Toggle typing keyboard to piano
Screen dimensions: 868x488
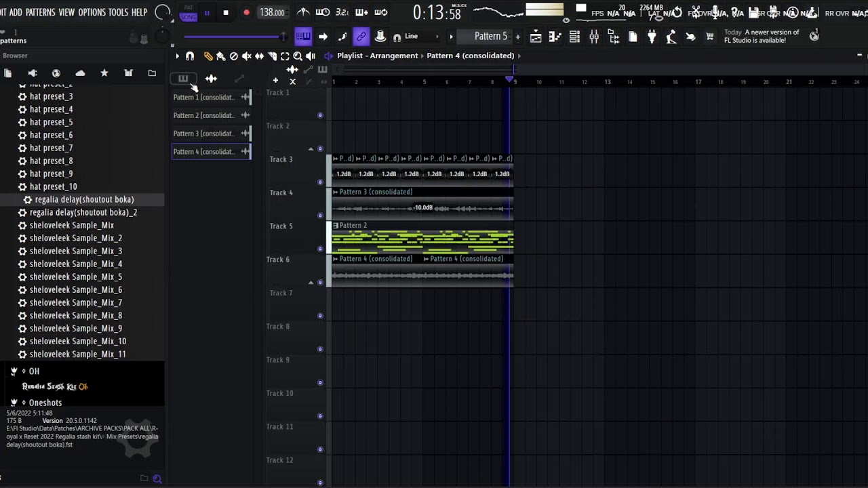[303, 37]
